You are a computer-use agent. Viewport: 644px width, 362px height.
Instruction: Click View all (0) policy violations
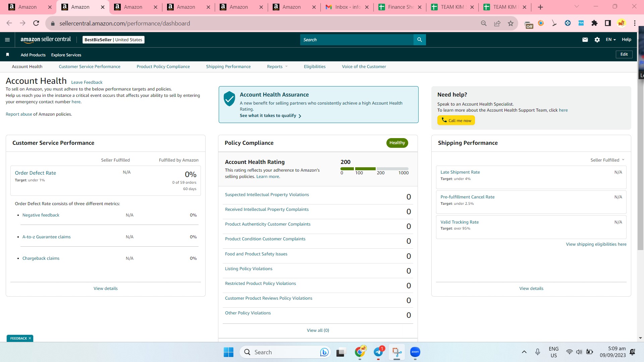click(318, 330)
